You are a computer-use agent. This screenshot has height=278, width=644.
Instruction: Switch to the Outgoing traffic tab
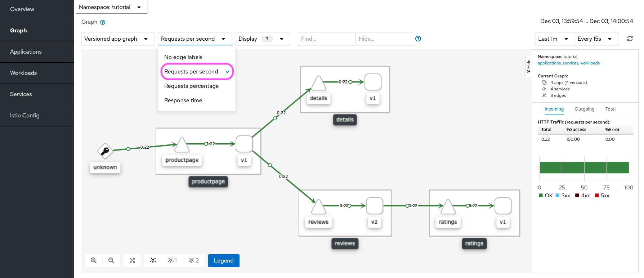pos(584,109)
